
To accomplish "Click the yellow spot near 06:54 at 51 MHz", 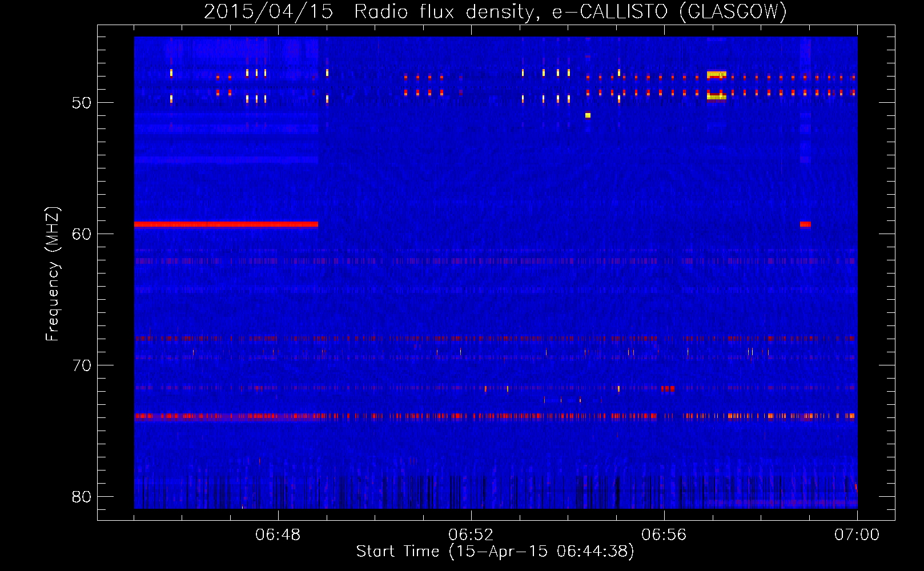I will coord(588,115).
